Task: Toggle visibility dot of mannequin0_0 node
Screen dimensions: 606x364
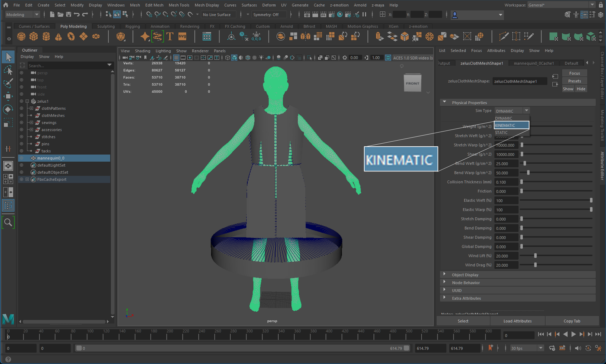Action: [x=21, y=158]
